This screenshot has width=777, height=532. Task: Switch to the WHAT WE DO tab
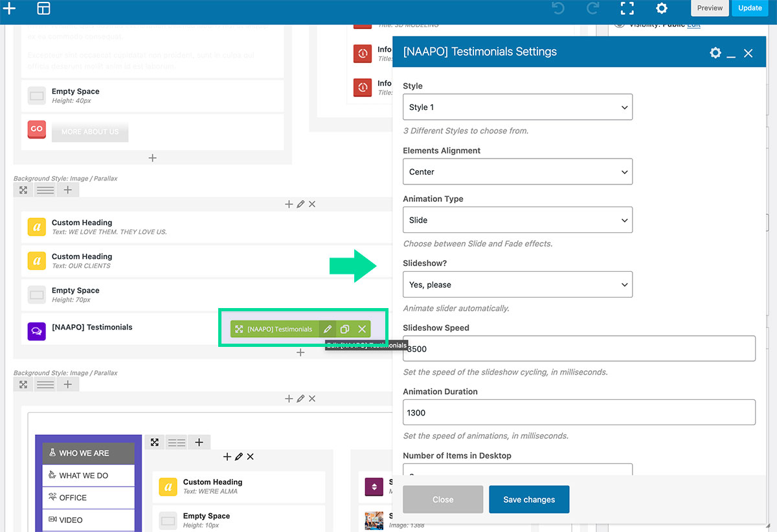click(x=88, y=476)
